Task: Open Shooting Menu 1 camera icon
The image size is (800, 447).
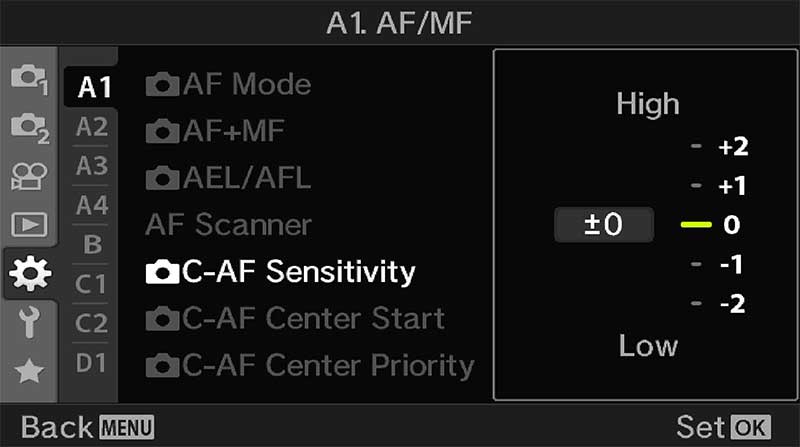Action: click(27, 78)
